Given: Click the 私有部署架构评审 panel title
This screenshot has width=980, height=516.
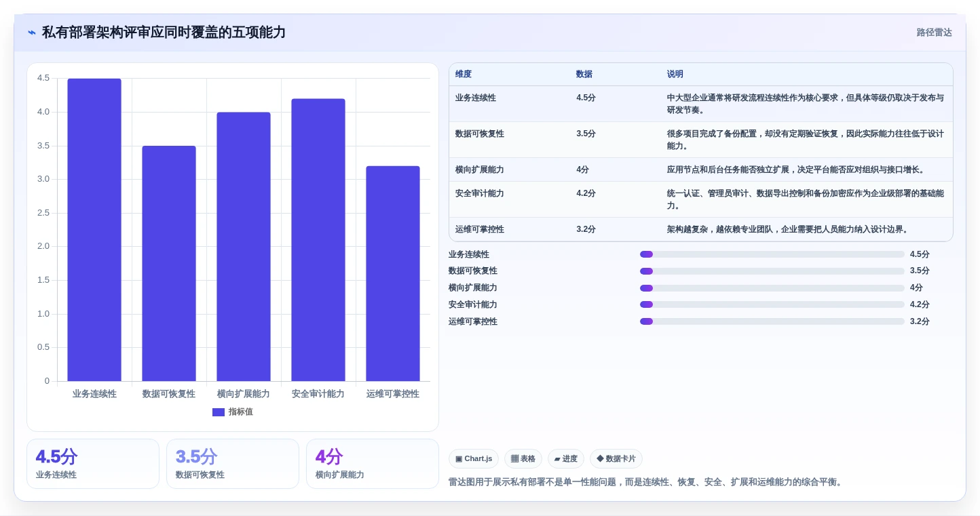Looking at the screenshot, I should coord(164,33).
